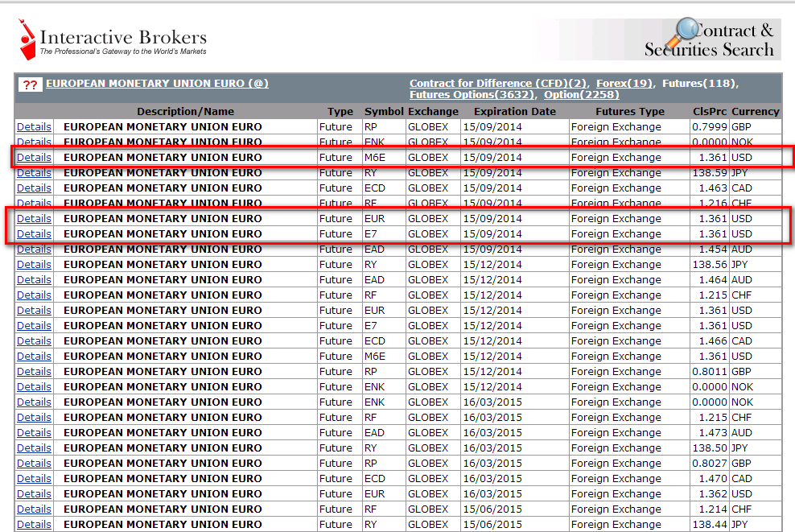Screen dimensions: 795x532
Task: Show Details for RF future expiring 15/12/2014
Action: [34, 295]
